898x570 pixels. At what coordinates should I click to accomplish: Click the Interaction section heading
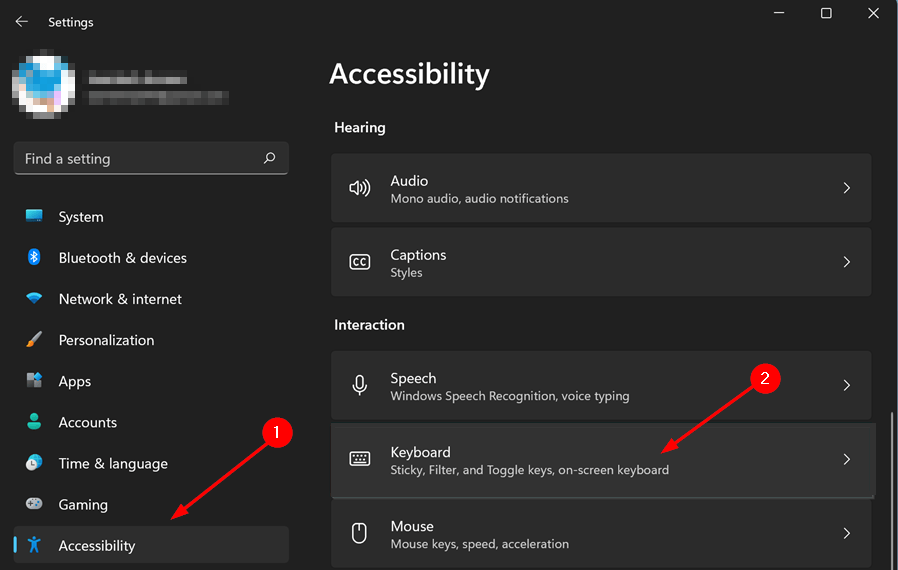click(369, 325)
